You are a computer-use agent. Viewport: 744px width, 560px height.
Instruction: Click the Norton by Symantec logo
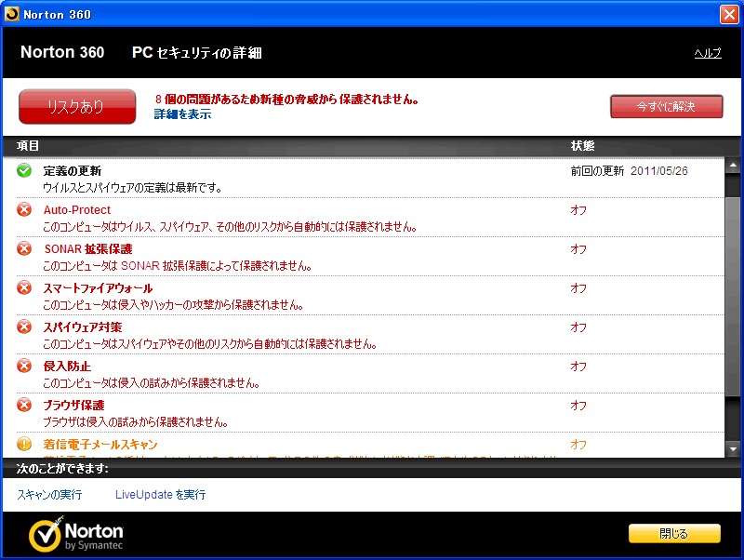[x=76, y=535]
